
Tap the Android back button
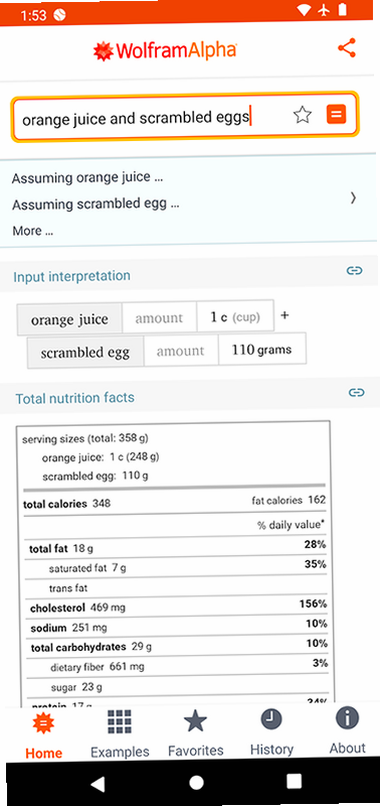pos(97,783)
